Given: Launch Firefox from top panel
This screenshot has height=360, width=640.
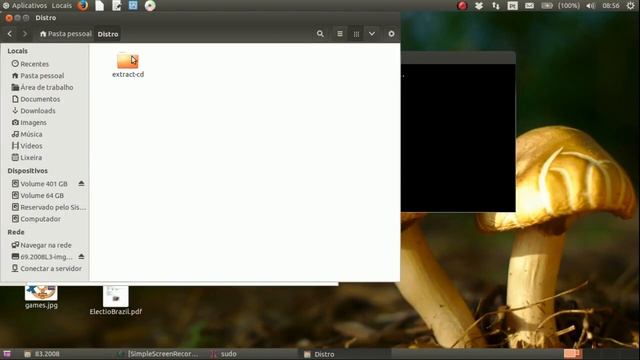Looking at the screenshot, I should coord(83,5).
